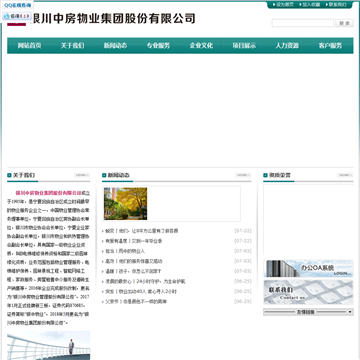Click 加入收藏 link at top right

(311, 5)
